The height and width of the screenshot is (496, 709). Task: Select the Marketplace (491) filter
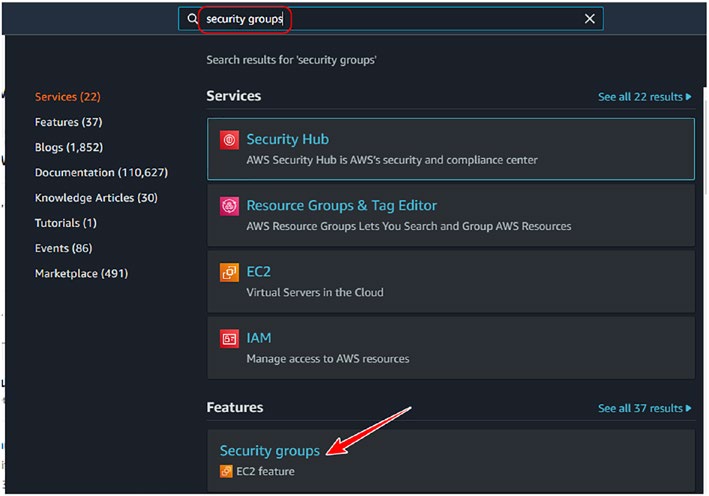click(81, 274)
